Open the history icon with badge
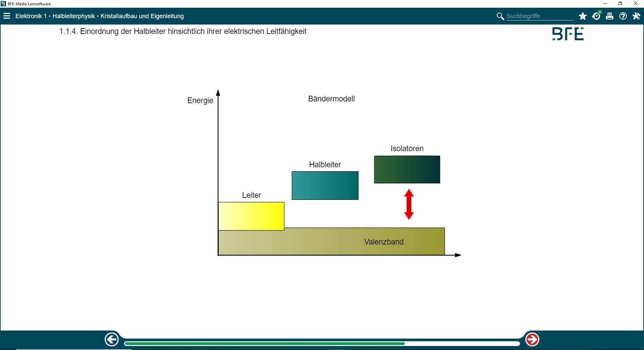644x350 pixels. [x=596, y=16]
